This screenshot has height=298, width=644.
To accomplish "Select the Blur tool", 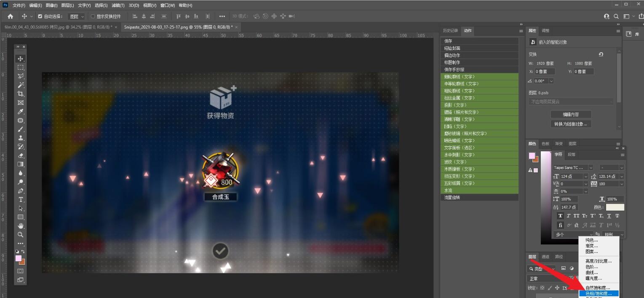I will coord(21,173).
